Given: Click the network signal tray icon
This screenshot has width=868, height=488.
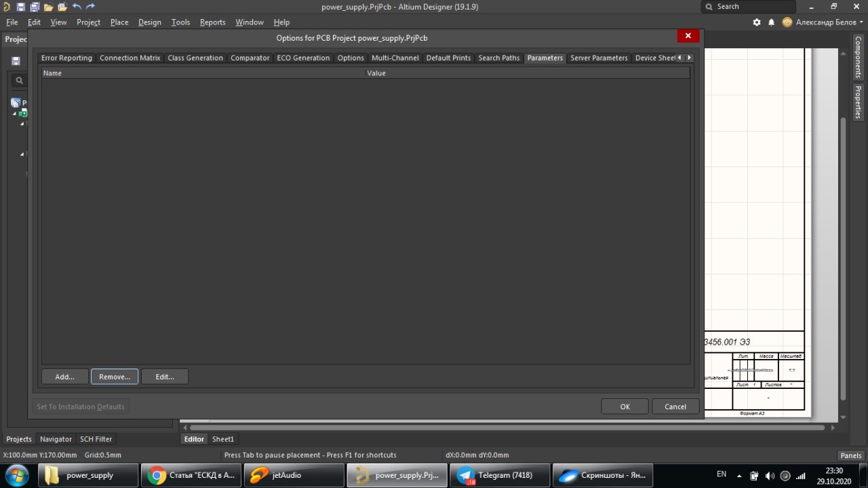Looking at the screenshot, I should tap(801, 476).
